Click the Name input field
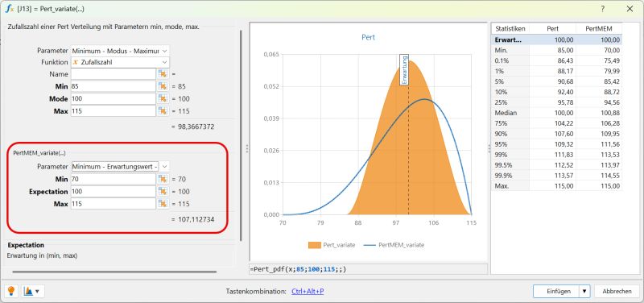Screen dimensions: 644x303 coord(114,74)
